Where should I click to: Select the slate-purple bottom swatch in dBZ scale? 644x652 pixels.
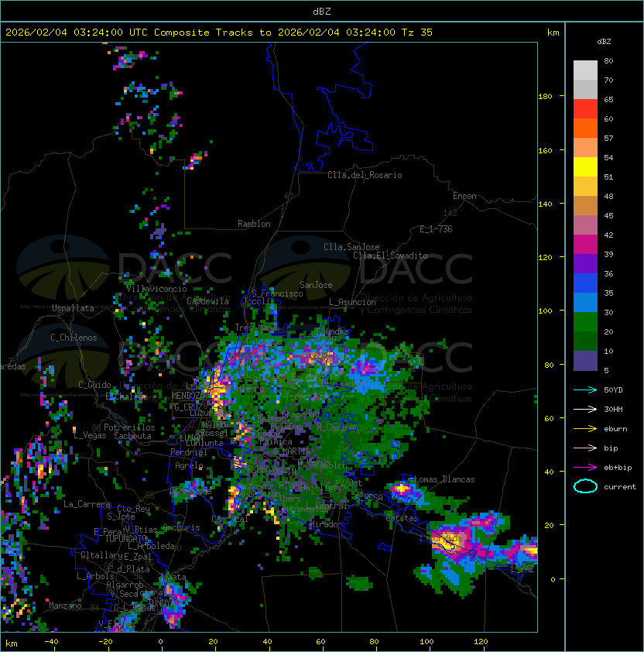point(585,361)
